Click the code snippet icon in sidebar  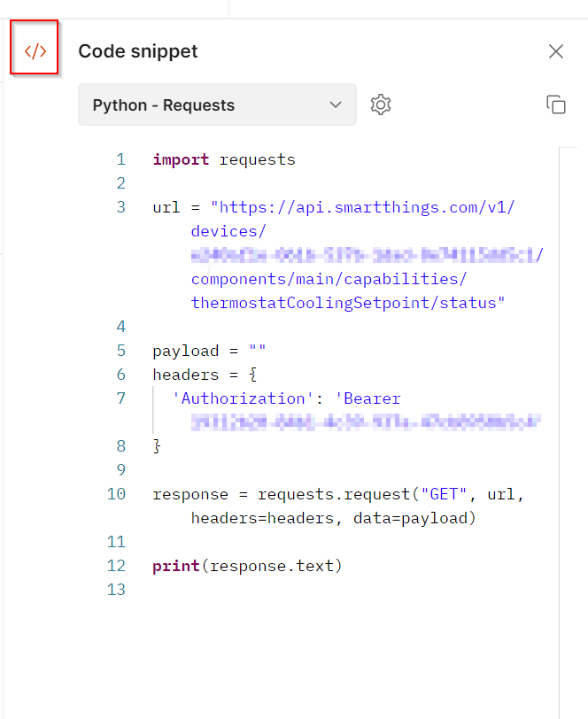pyautogui.click(x=35, y=51)
